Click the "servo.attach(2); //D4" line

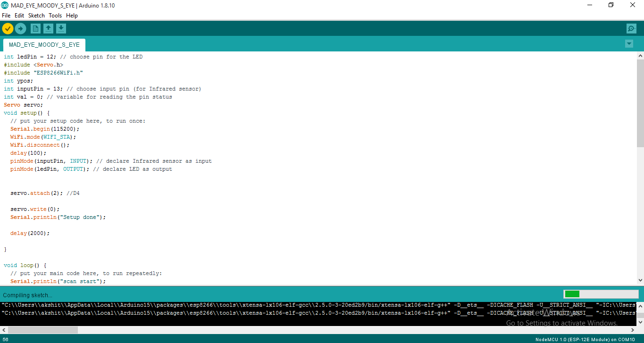(x=45, y=193)
